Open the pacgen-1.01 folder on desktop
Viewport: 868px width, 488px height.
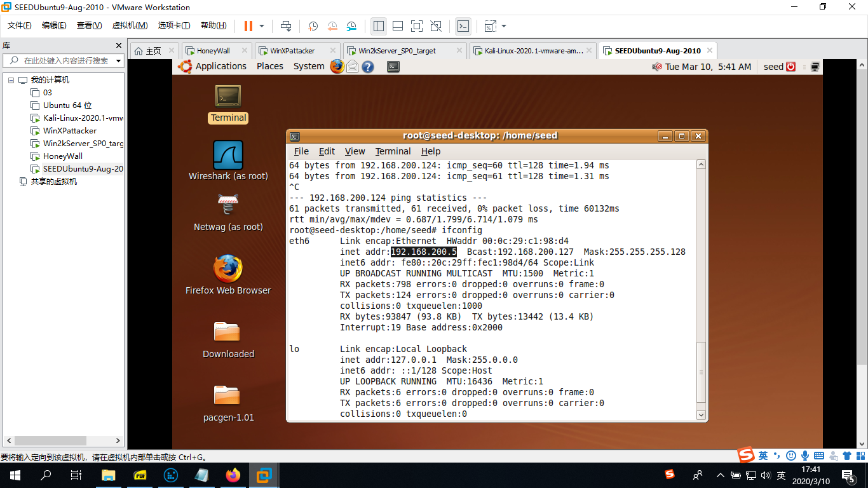point(228,403)
